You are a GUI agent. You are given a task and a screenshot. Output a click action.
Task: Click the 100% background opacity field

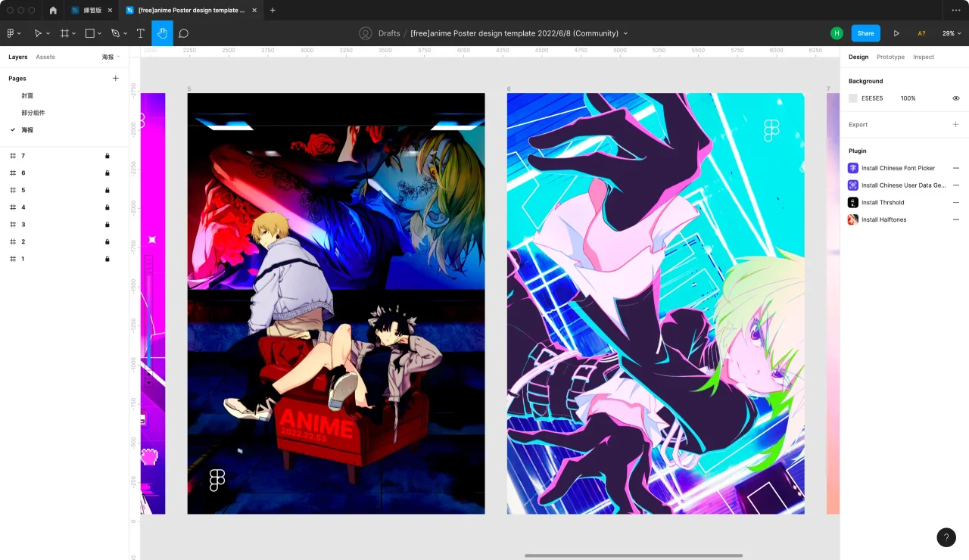908,98
